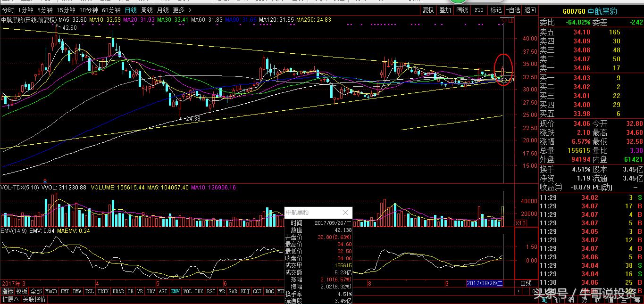Click the 2017/09/26 date marker on timeline

tap(485, 283)
